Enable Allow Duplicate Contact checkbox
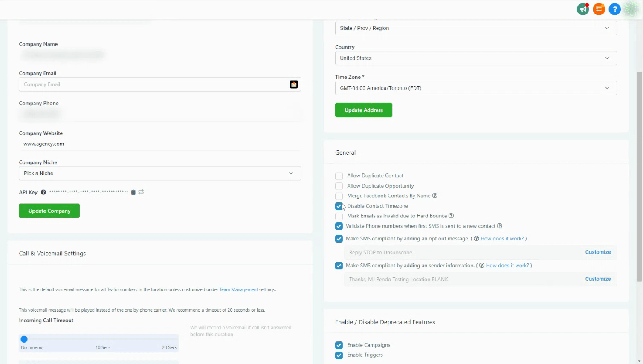This screenshot has height=364, width=643. pos(339,176)
